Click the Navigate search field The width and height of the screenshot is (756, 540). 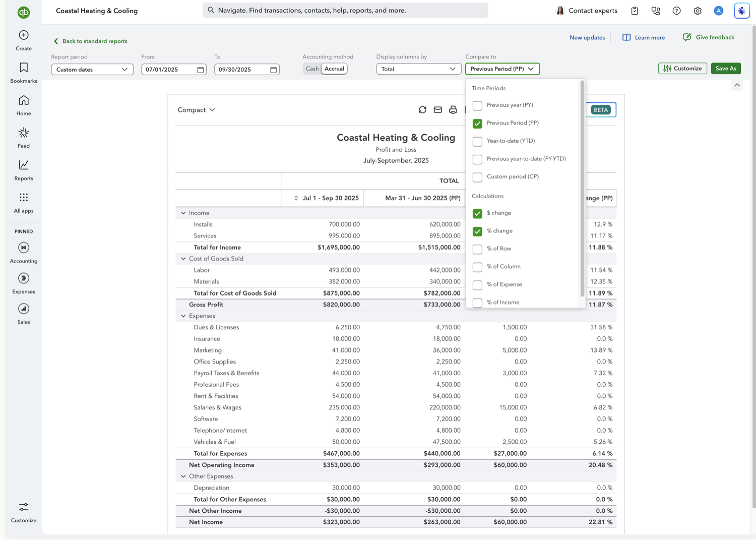(345, 10)
